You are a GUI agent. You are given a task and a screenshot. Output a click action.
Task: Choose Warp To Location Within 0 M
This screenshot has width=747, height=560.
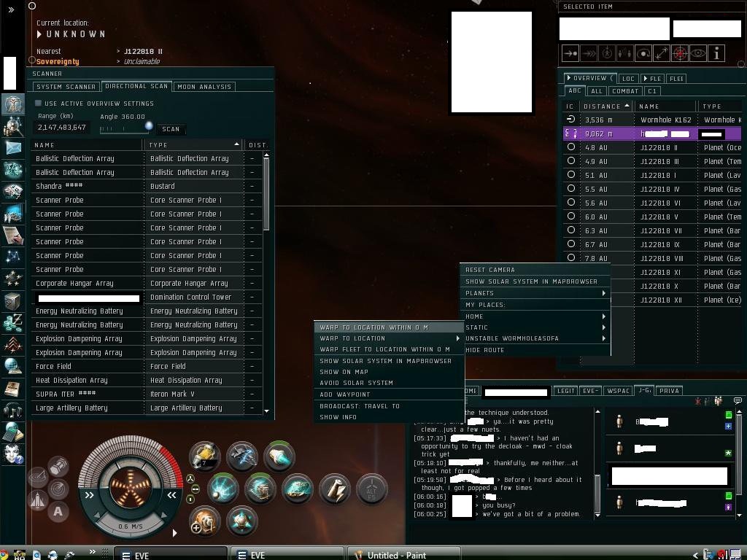coord(389,327)
